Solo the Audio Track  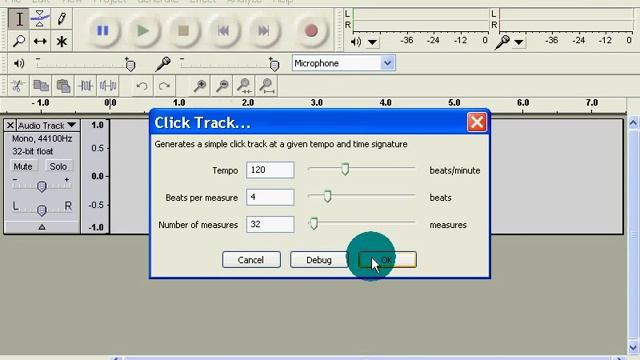58,167
